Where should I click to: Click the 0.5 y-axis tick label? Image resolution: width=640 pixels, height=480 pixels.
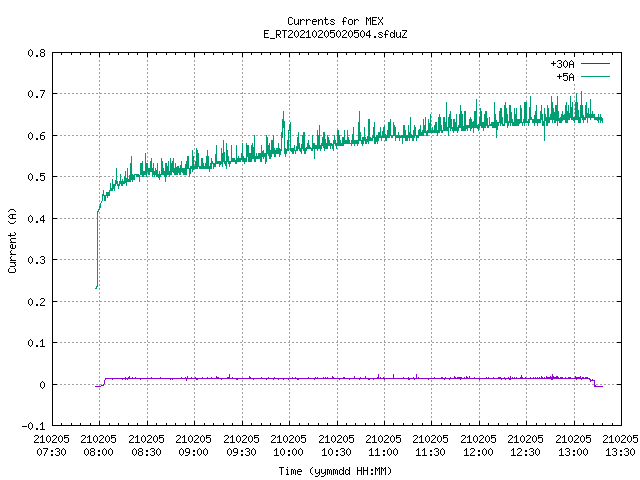tap(37, 177)
